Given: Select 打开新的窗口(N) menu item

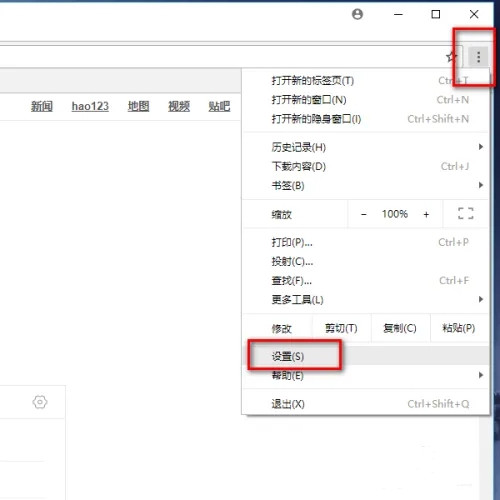Looking at the screenshot, I should point(366,100).
